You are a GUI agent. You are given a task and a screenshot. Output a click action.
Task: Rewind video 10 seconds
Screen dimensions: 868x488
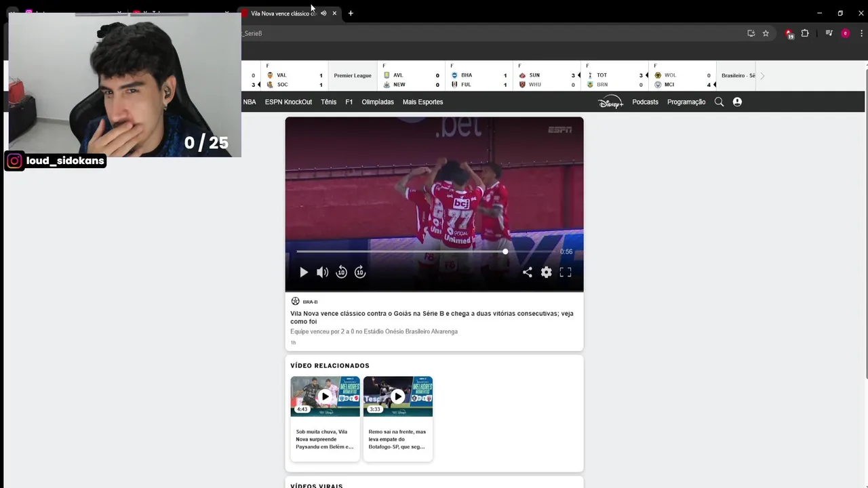point(341,272)
